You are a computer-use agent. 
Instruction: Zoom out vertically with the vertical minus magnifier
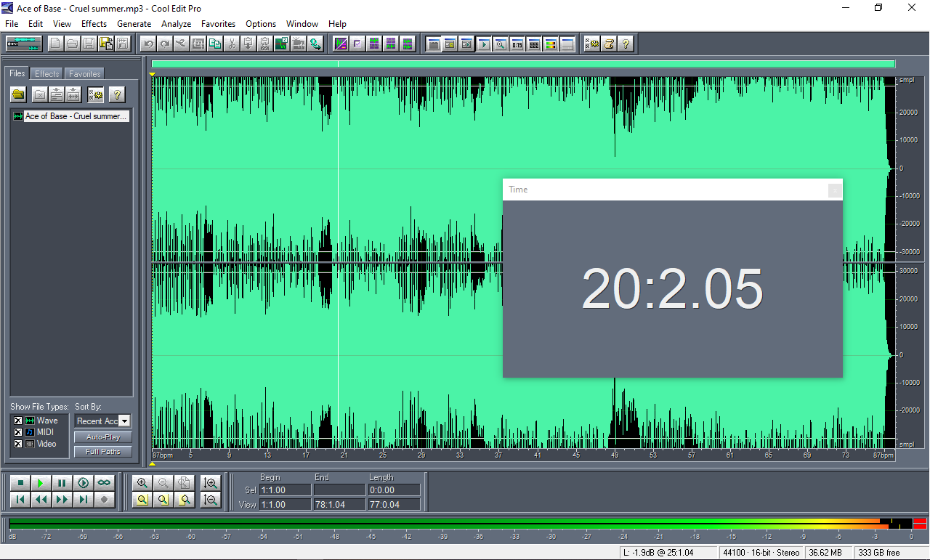(211, 499)
